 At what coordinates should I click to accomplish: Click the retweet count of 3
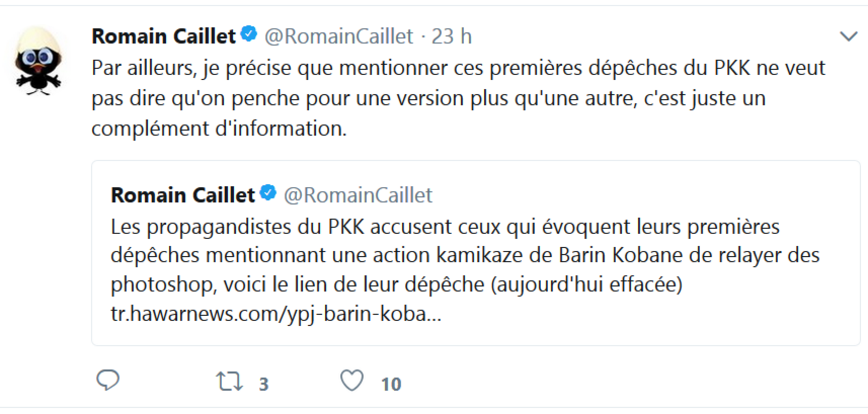pyautogui.click(x=264, y=384)
